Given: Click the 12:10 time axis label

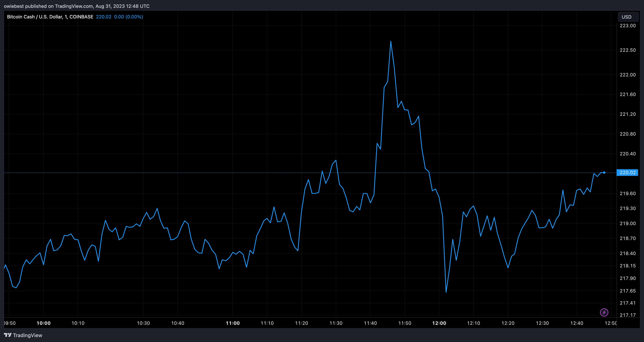Looking at the screenshot, I should point(473,323).
